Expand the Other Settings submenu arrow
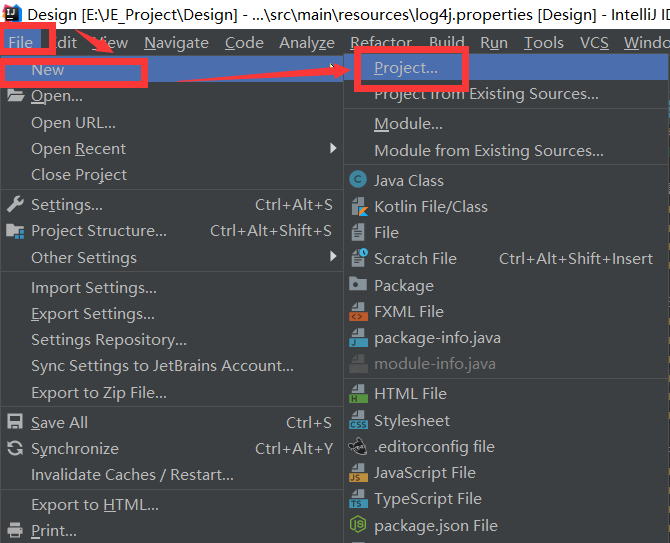This screenshot has width=670, height=543. tap(333, 256)
